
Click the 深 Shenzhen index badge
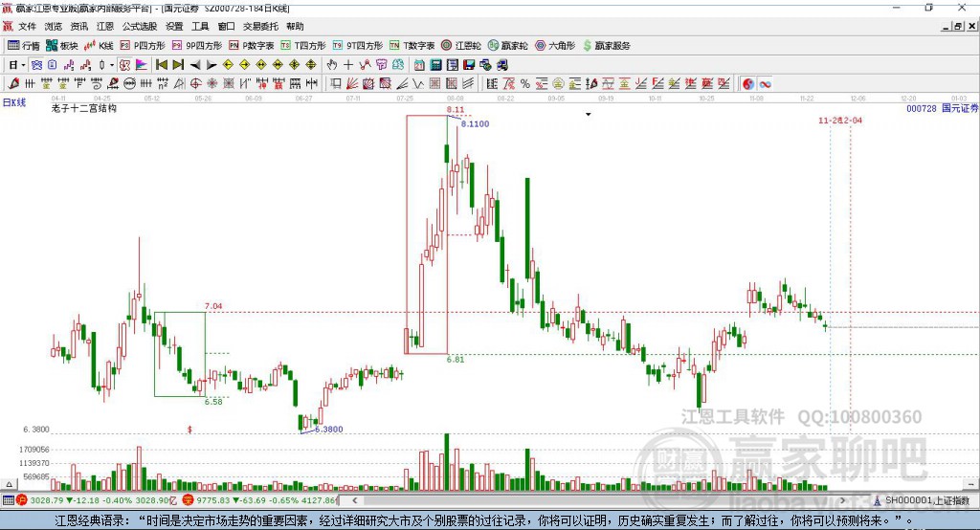coord(188,500)
